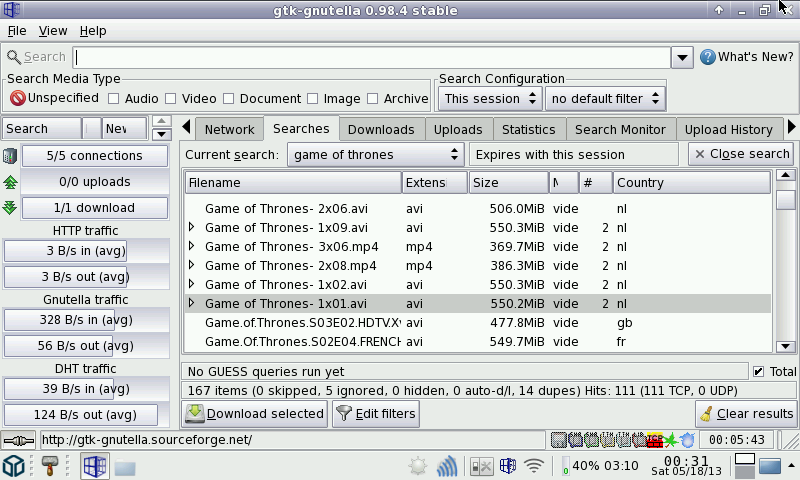Image resolution: width=800 pixels, height=480 pixels.
Task: Expand the Game of Thrones- 1x09.avi row
Action: pyautogui.click(x=191, y=226)
